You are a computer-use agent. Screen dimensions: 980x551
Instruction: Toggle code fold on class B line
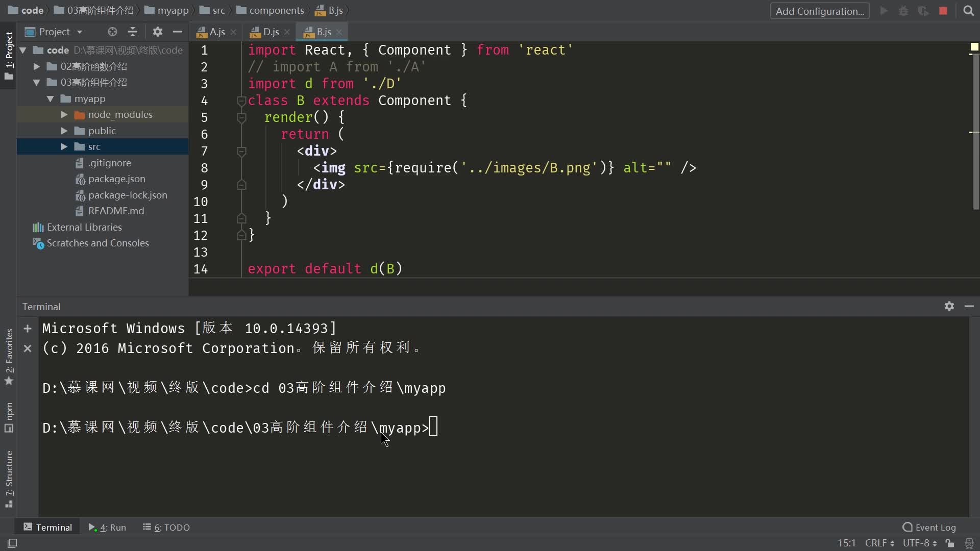tap(241, 101)
